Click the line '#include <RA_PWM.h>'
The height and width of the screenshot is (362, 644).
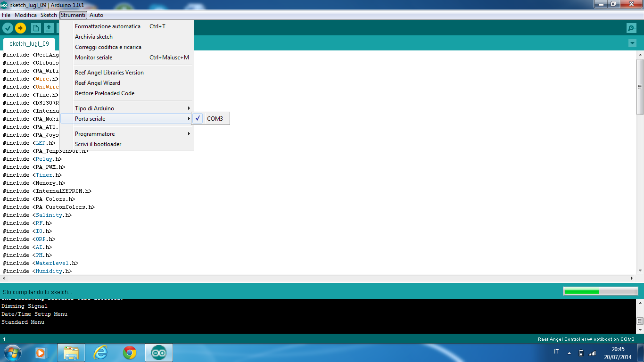pos(34,167)
